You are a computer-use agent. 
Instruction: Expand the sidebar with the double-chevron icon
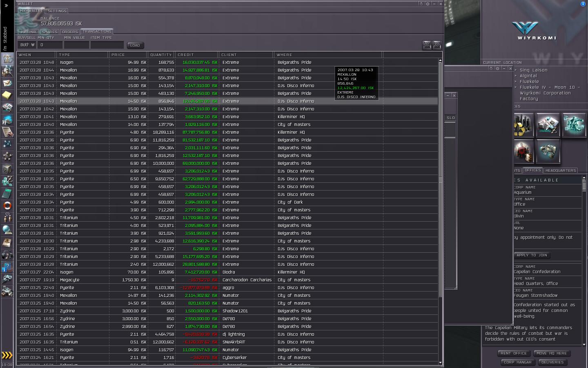6,5
